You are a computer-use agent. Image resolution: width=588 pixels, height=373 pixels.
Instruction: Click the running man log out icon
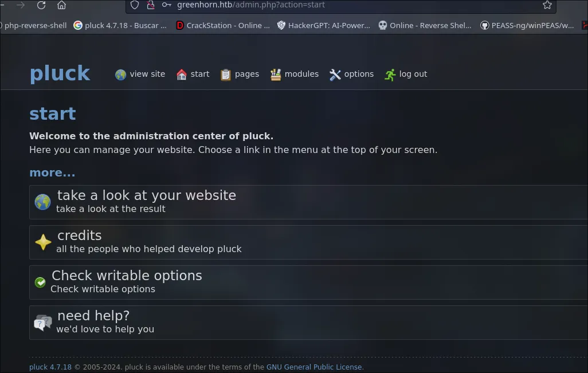point(390,74)
